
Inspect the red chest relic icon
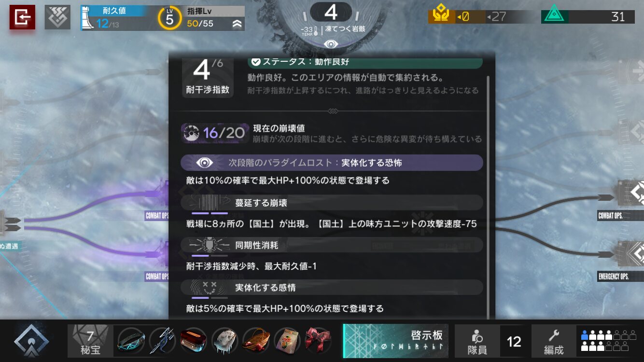[x=193, y=341]
